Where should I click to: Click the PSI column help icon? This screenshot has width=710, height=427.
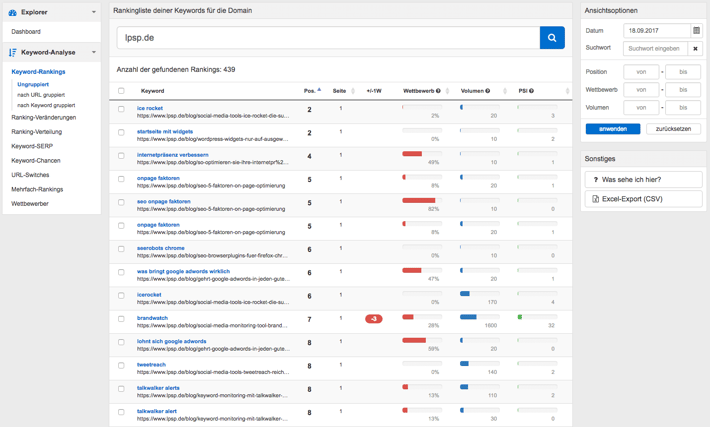point(531,91)
